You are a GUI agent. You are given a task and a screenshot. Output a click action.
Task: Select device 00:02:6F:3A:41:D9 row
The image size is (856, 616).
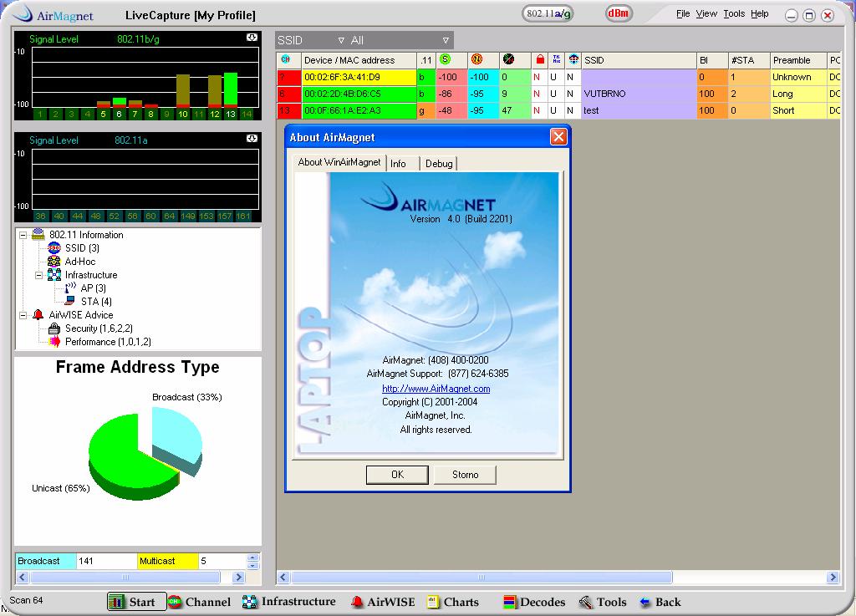[558, 77]
